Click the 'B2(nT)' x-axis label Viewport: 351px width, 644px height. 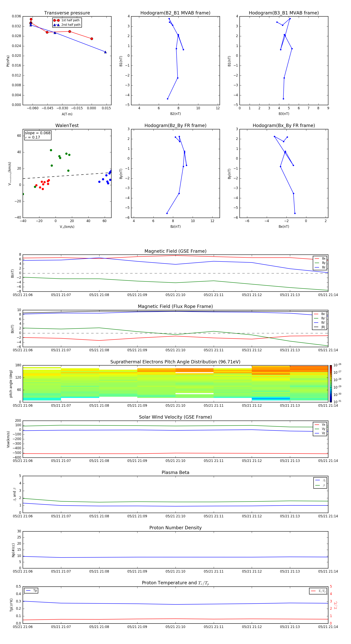[175, 114]
